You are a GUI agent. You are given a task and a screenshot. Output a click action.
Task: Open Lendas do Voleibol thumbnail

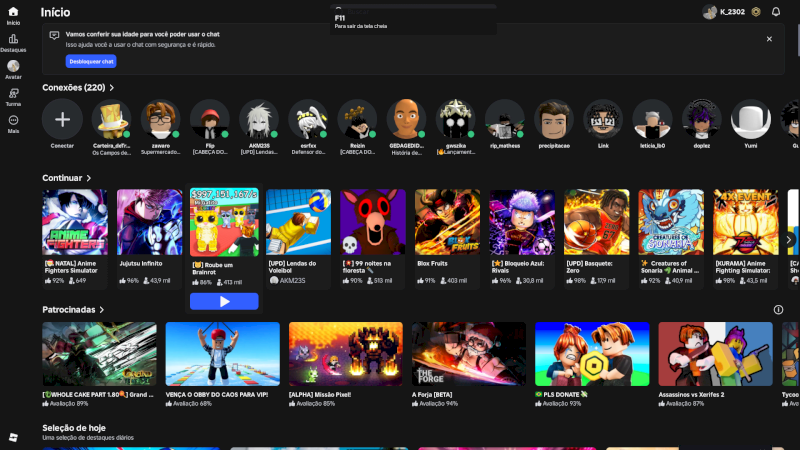pos(298,222)
